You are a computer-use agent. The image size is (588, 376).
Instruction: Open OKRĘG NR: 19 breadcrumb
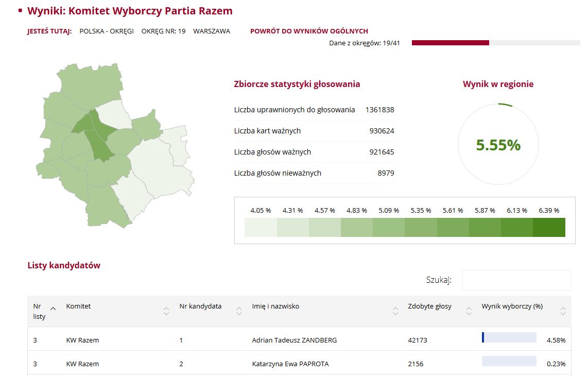(x=164, y=31)
